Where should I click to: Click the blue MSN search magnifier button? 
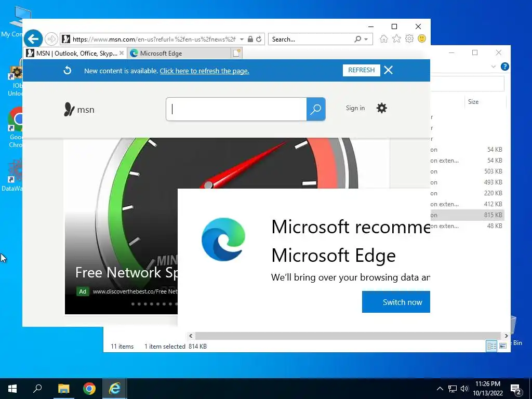tap(316, 109)
